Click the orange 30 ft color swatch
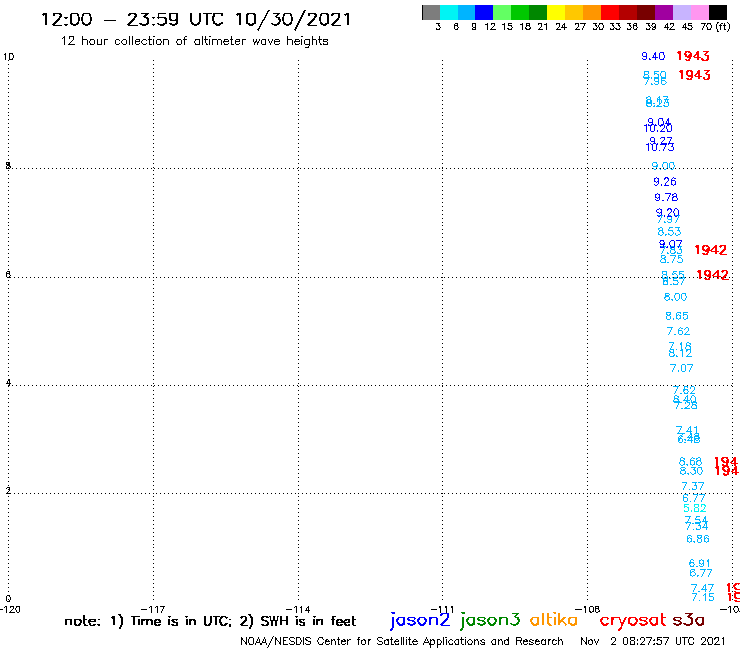This screenshot has height=650, width=740. point(592,12)
